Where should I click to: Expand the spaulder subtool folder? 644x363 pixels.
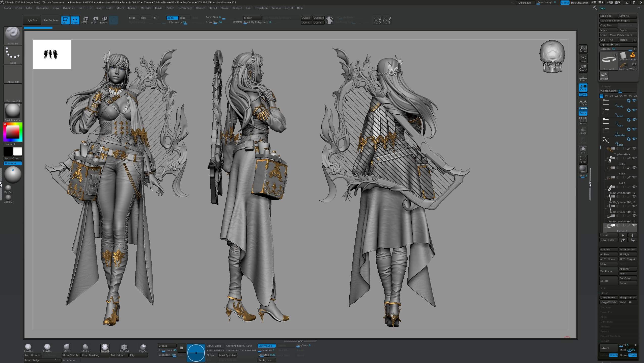(x=606, y=131)
